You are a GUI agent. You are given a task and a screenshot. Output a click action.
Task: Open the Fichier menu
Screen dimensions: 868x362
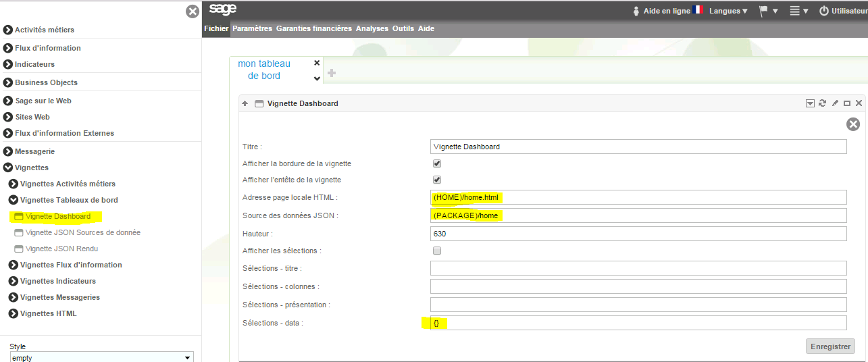[216, 28]
